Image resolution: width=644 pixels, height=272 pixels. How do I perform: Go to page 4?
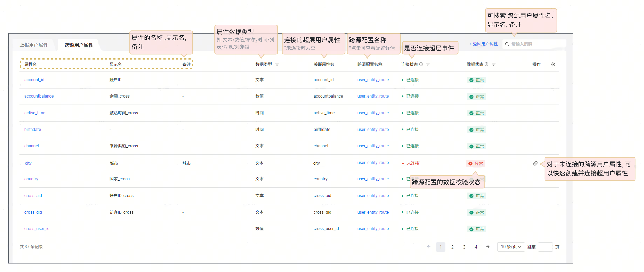[x=476, y=247]
